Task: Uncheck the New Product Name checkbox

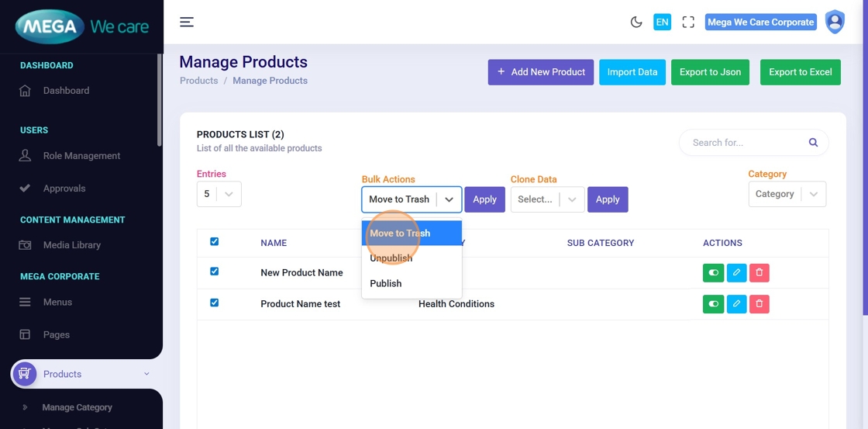Action: click(215, 272)
